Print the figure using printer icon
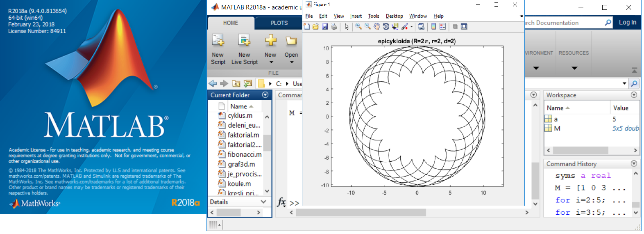The width and height of the screenshot is (644, 234). pyautogui.click(x=334, y=27)
